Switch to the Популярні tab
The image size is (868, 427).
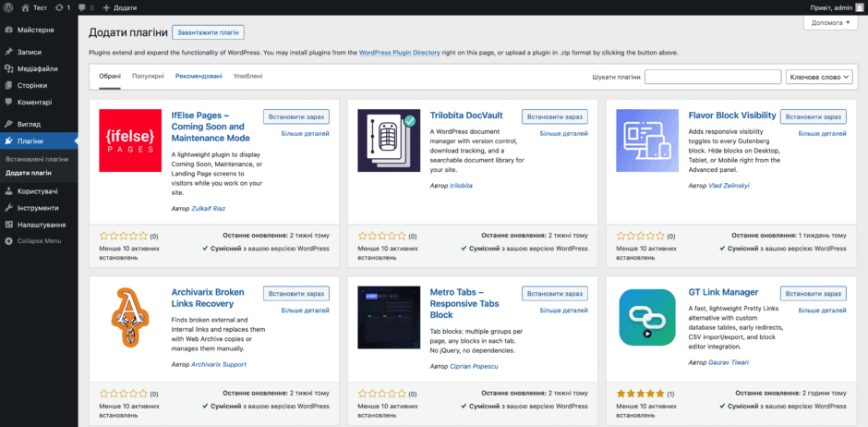point(148,76)
